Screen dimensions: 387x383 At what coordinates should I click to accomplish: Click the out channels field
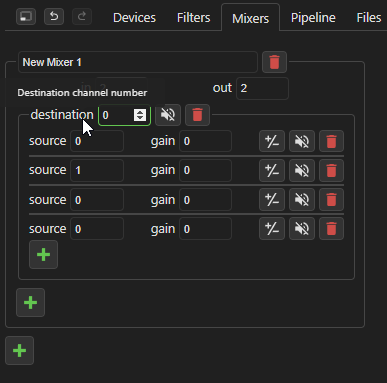(x=262, y=88)
